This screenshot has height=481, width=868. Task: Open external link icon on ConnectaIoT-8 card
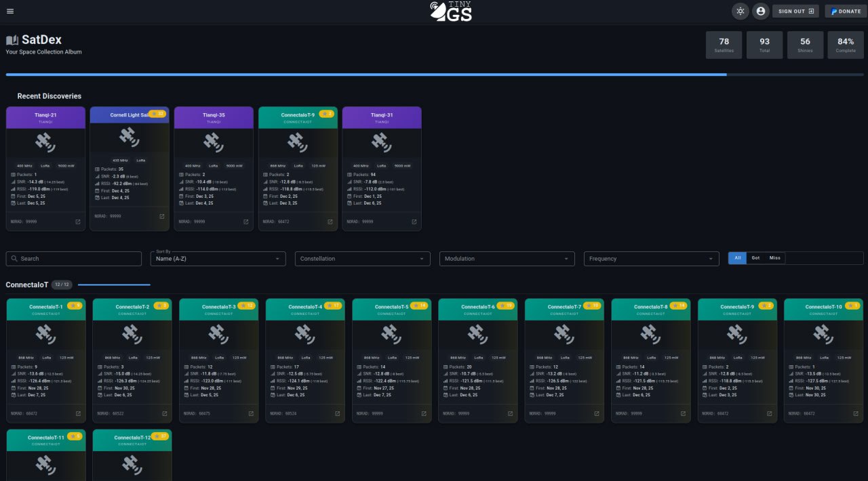tap(683, 413)
